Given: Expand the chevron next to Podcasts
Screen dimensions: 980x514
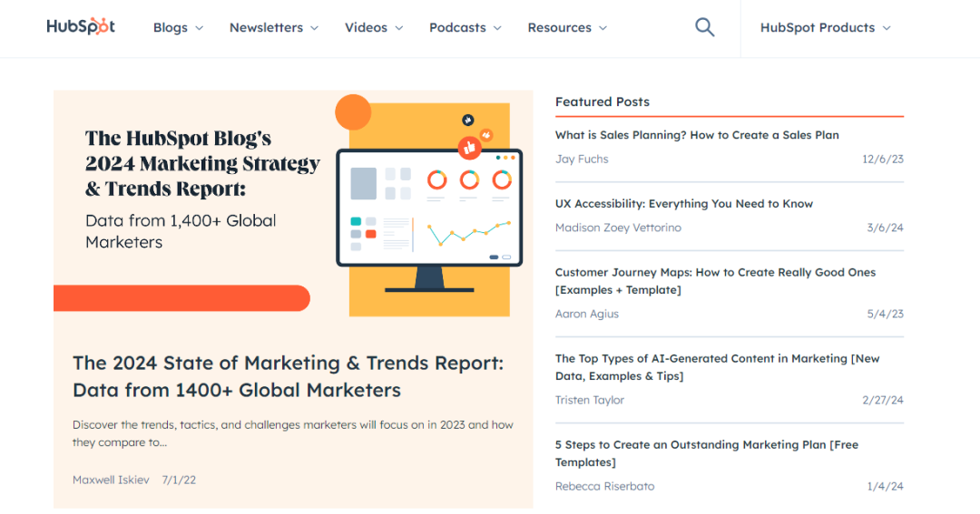Looking at the screenshot, I should pyautogui.click(x=497, y=28).
